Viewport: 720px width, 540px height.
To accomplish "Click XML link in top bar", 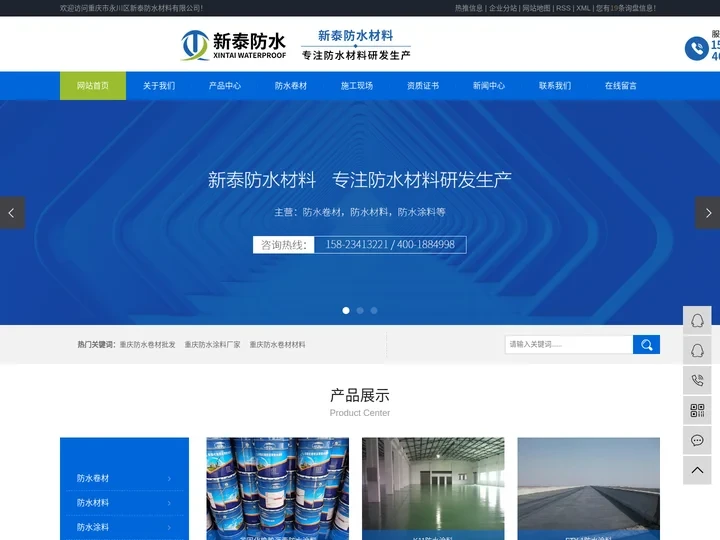I will (x=583, y=8).
